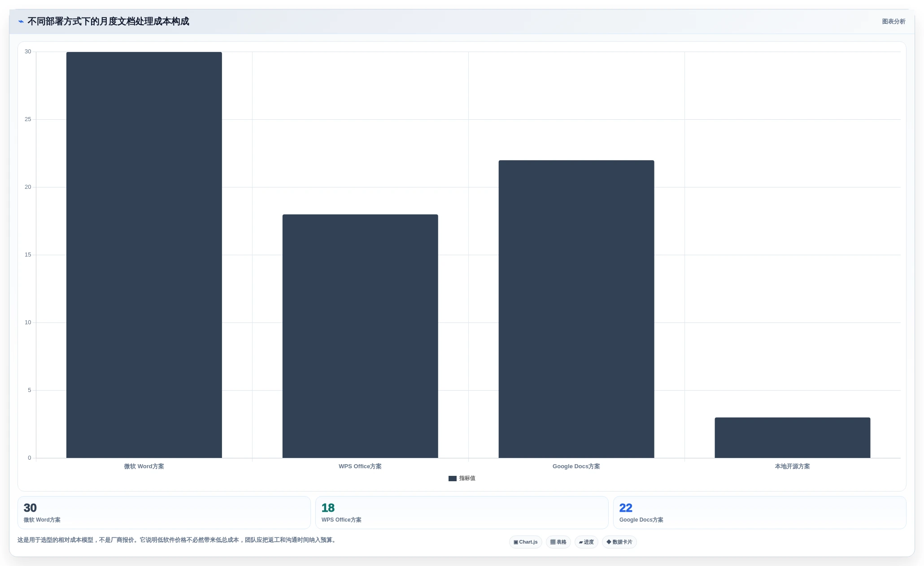Click the title 不同部署方式下的月度文档处理成本构成
The height and width of the screenshot is (566, 924).
(108, 22)
